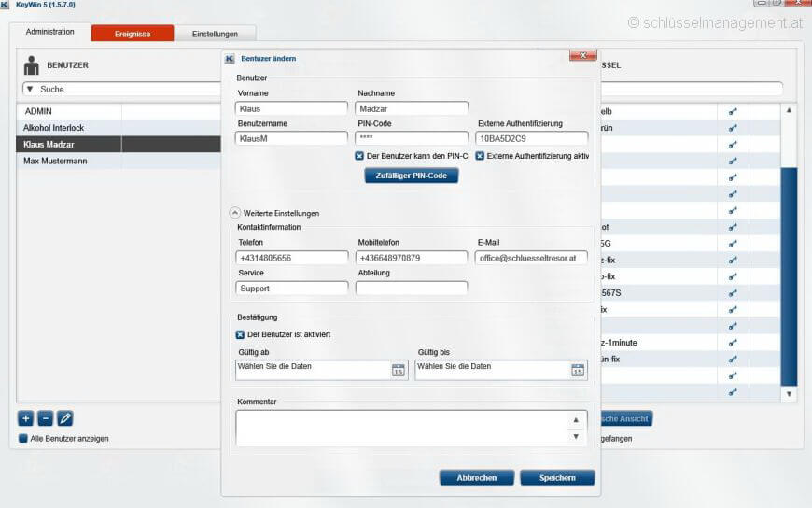Image resolution: width=812 pixels, height=508 pixels.
Task: Click the E-Mail input field
Action: coord(531,258)
